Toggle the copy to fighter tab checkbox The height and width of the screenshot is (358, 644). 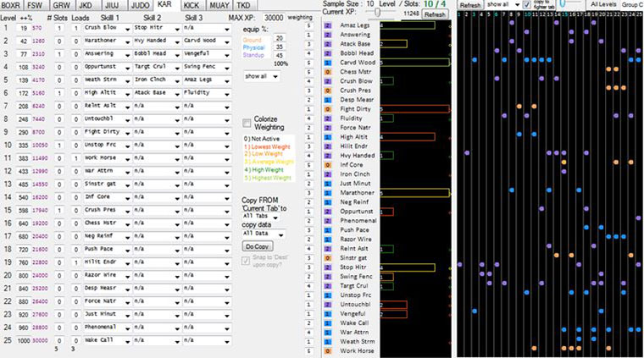[x=526, y=5]
